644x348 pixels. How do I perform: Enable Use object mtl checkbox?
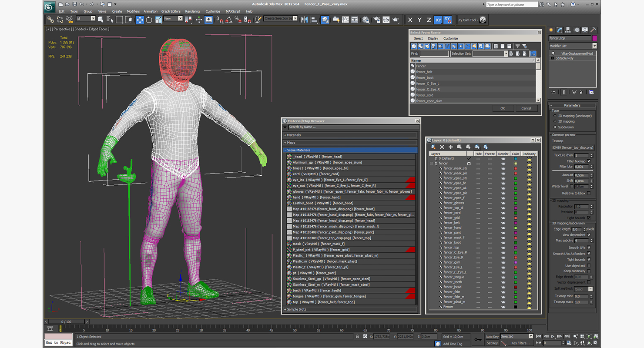(589, 265)
